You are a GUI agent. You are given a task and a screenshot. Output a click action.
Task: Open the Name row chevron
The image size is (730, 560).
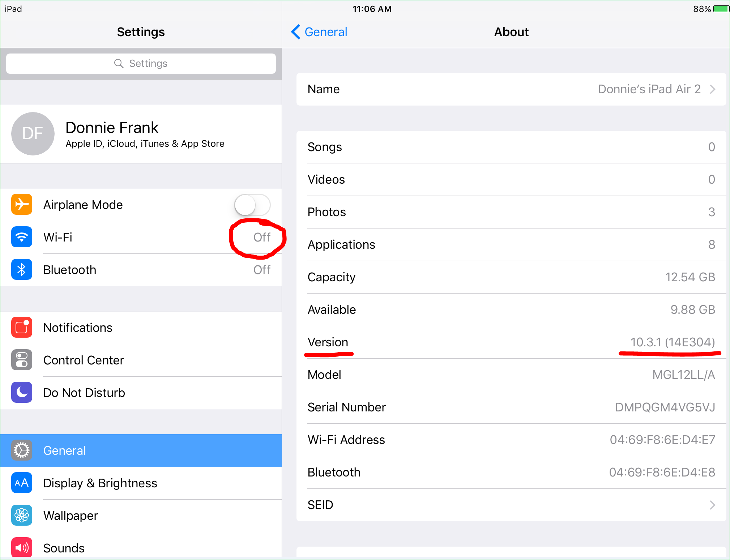(712, 89)
